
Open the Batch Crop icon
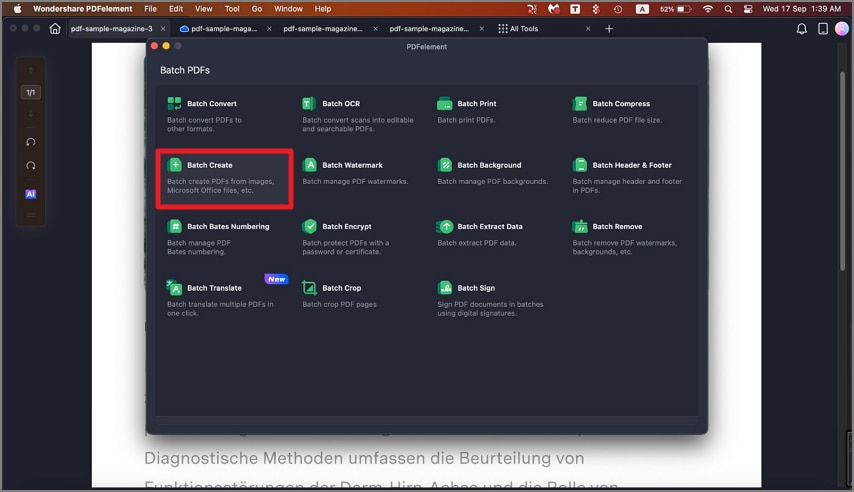click(309, 287)
